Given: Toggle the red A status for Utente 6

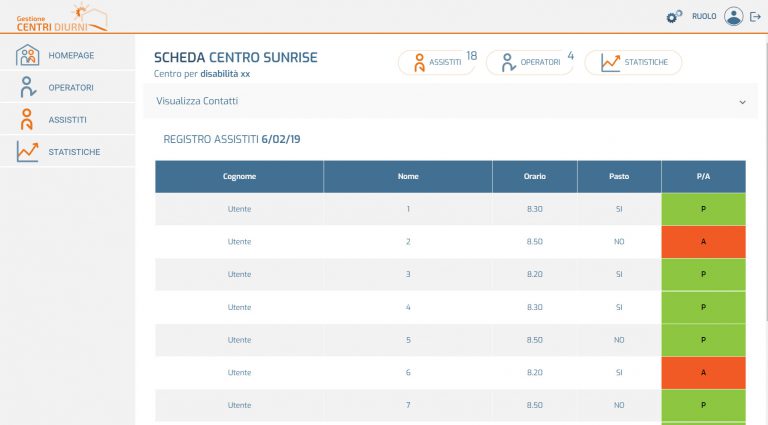Looking at the screenshot, I should pos(703,372).
